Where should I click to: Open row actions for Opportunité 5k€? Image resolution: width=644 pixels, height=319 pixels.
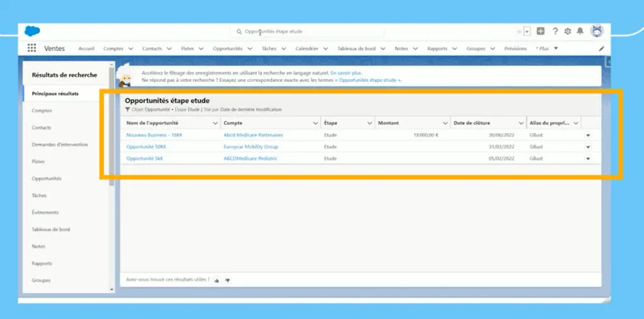(588, 159)
